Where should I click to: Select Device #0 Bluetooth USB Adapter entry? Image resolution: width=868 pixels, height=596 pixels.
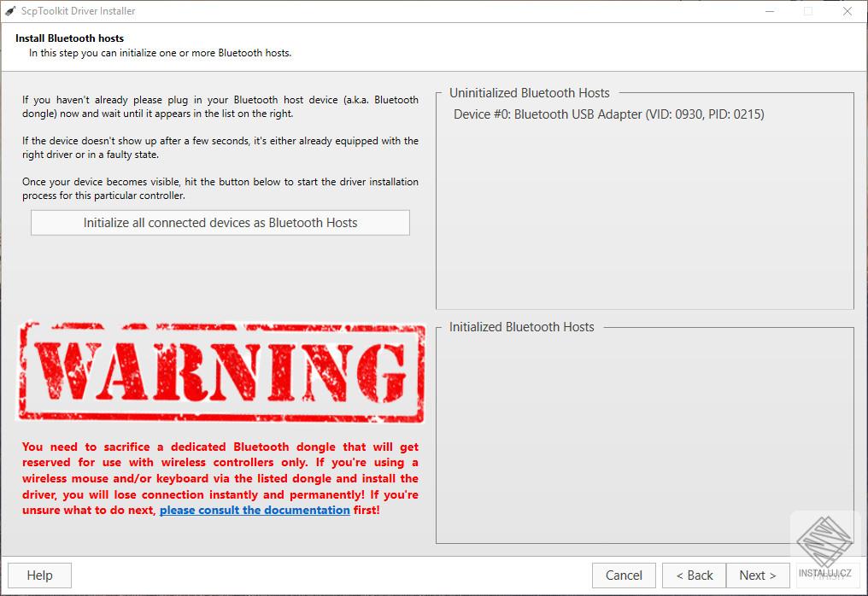[609, 114]
